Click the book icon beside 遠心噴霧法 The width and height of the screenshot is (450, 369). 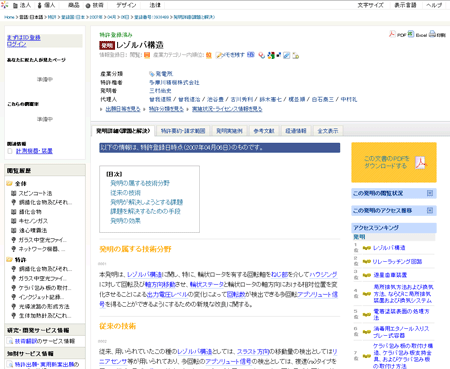(x=14, y=230)
